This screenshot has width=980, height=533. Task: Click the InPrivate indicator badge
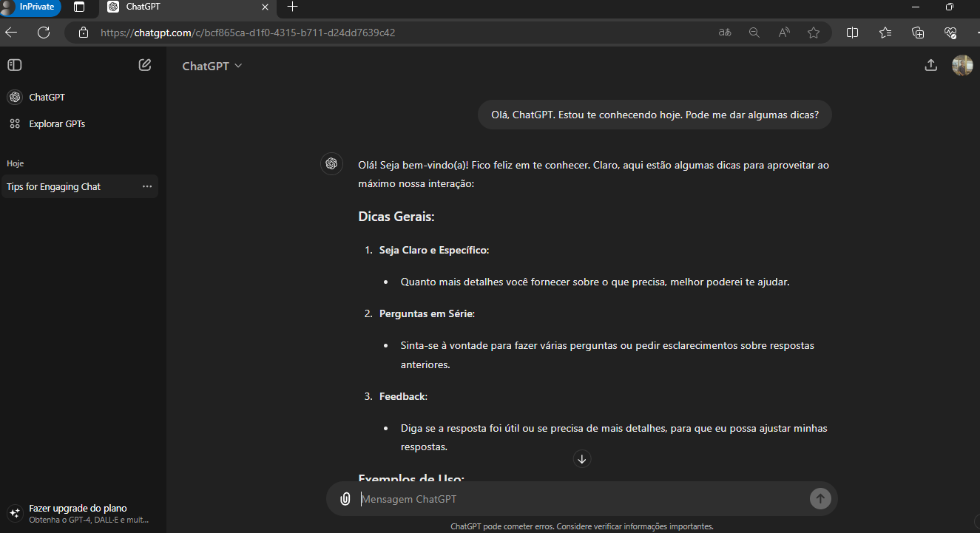(30, 7)
